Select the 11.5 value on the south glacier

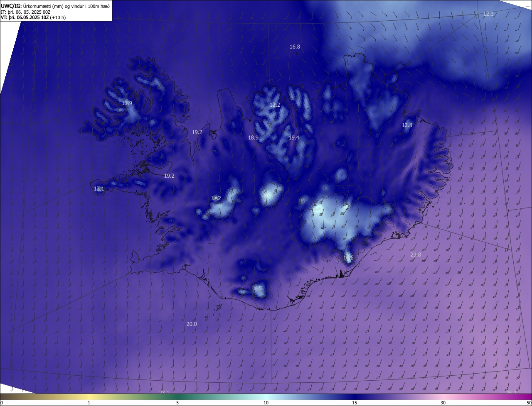pos(257,289)
